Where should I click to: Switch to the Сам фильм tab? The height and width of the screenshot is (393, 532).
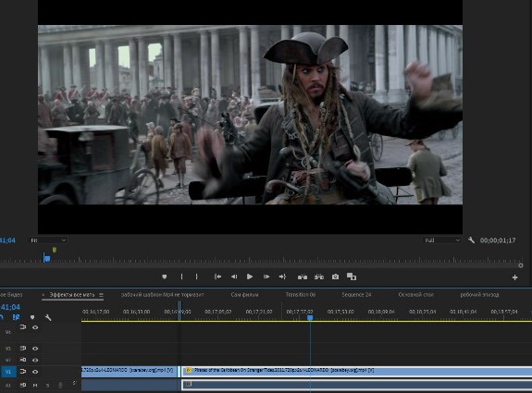[244, 295]
